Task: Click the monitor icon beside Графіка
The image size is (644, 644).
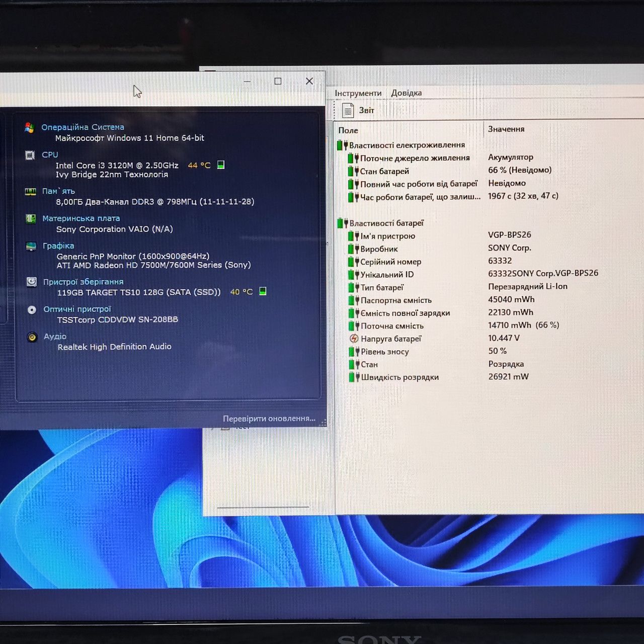Action: (x=31, y=246)
